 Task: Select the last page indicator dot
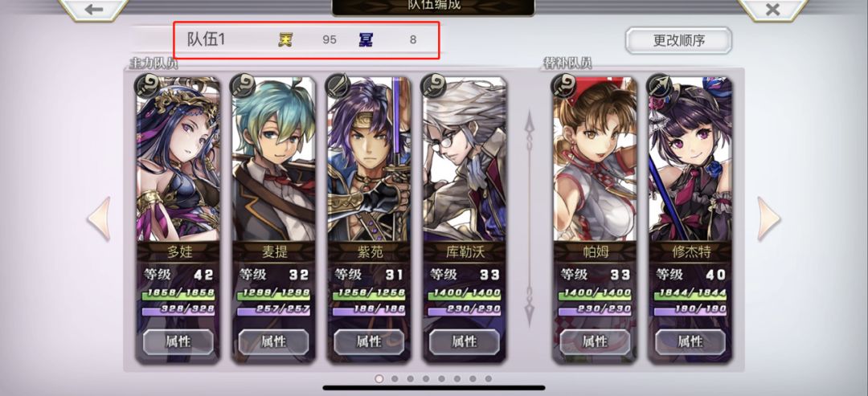pos(489,379)
